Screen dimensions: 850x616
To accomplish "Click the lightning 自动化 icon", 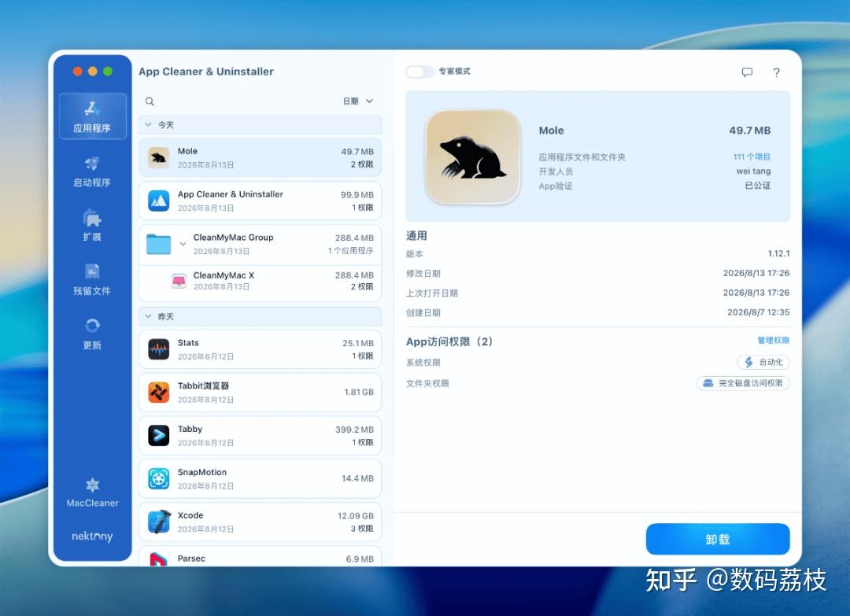I will (x=748, y=362).
